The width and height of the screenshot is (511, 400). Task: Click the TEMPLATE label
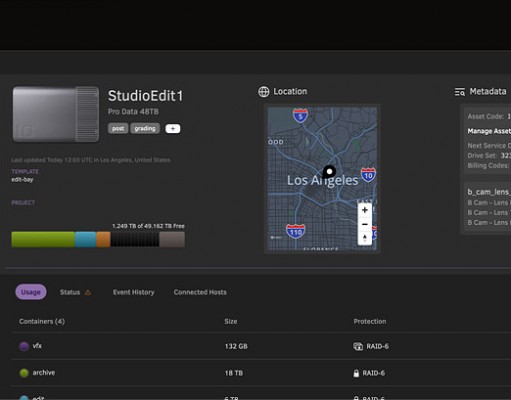point(25,172)
